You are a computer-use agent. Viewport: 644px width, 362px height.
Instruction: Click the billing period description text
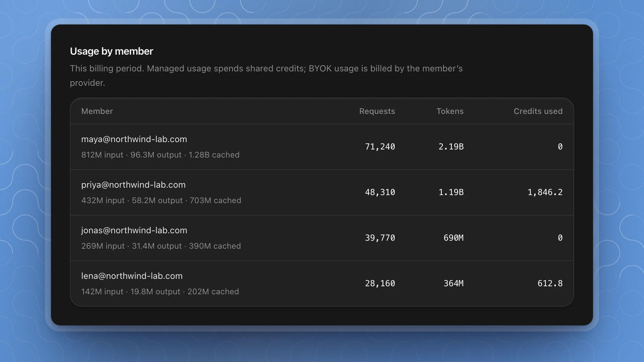pos(266,76)
